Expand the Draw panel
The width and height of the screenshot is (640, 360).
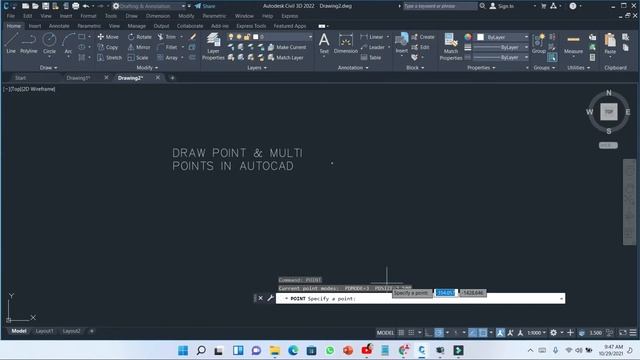coord(49,68)
